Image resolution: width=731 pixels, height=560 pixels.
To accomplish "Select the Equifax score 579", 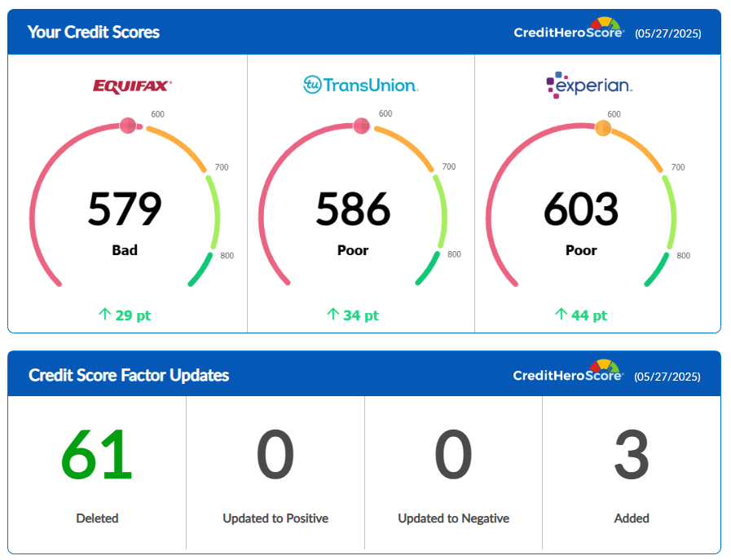I will [x=125, y=209].
